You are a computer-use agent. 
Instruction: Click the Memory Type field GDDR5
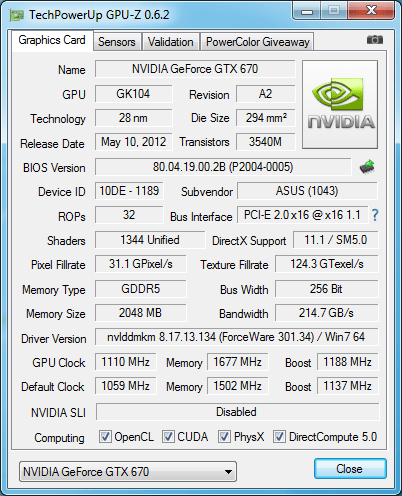(140, 289)
